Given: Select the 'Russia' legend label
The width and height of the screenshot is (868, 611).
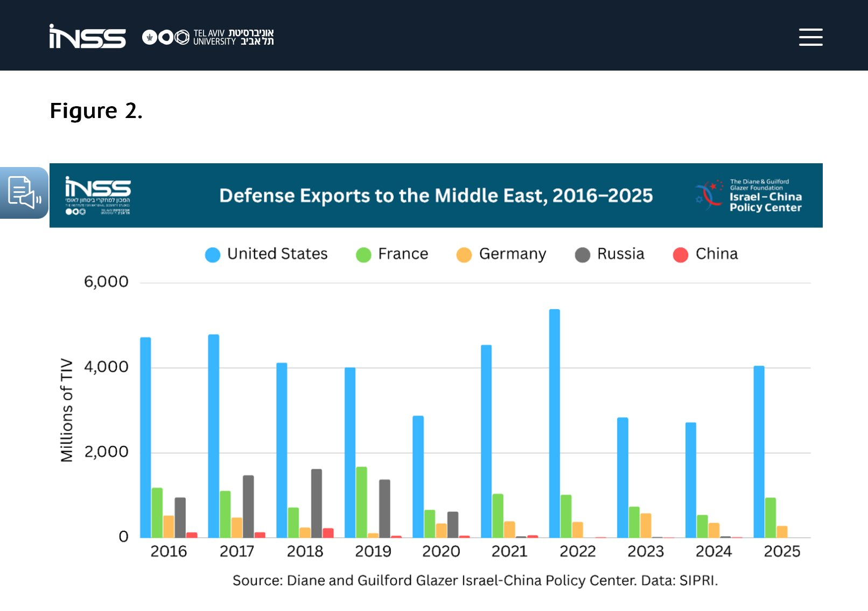Looking at the screenshot, I should 620,254.
